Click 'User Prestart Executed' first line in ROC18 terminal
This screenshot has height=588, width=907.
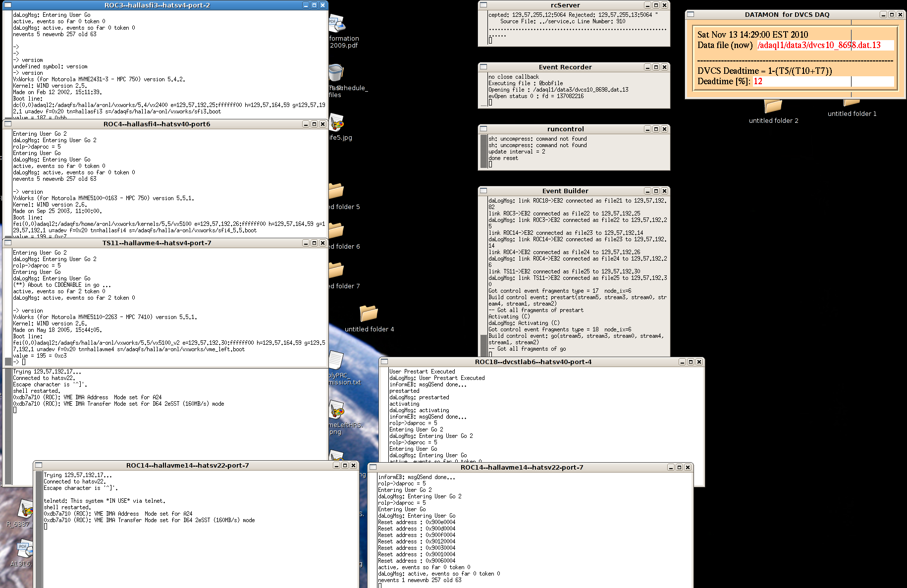tap(422, 372)
